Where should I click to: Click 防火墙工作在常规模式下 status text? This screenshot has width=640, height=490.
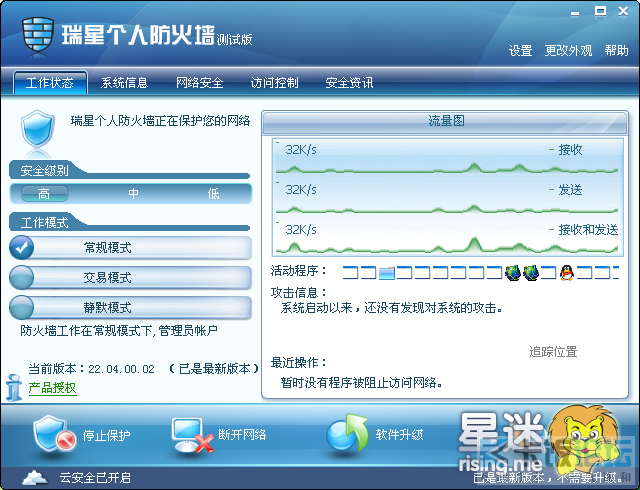[x=119, y=331]
